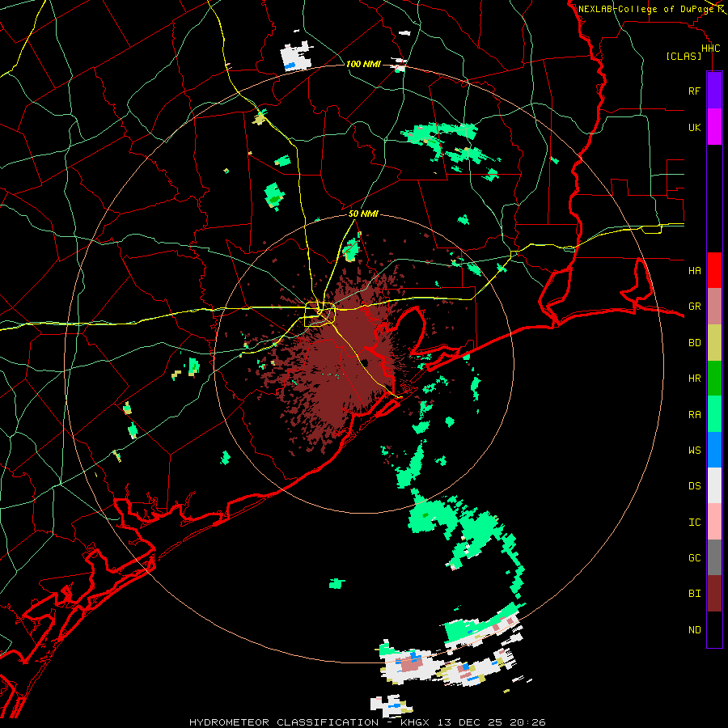Select the BD yellow legend block

point(714,343)
